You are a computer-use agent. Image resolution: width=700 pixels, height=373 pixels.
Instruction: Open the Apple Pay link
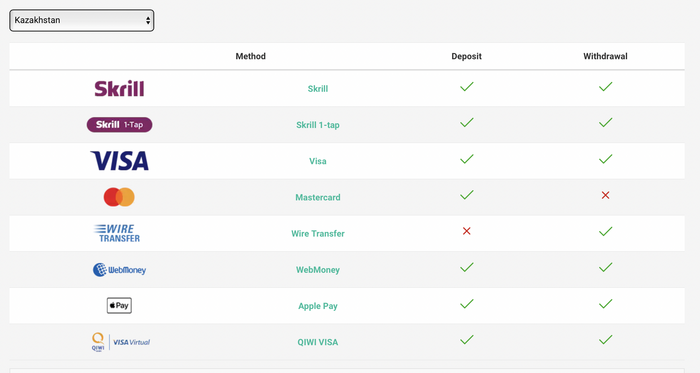click(318, 306)
